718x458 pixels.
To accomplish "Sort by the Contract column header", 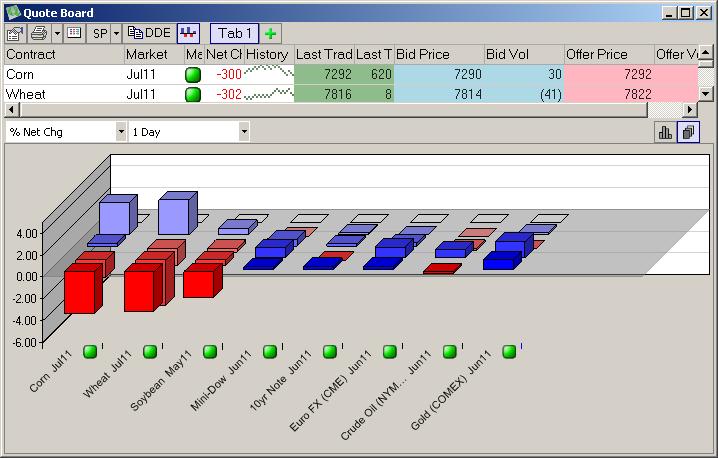I will 64,54.
